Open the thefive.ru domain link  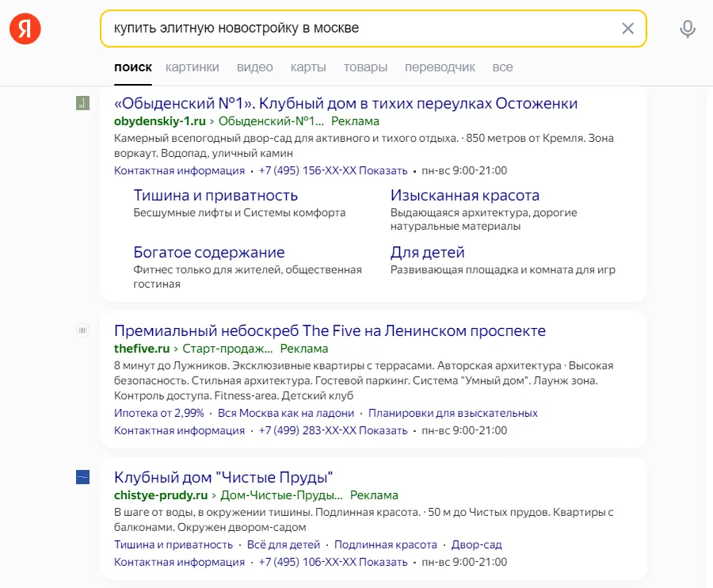[x=142, y=349]
